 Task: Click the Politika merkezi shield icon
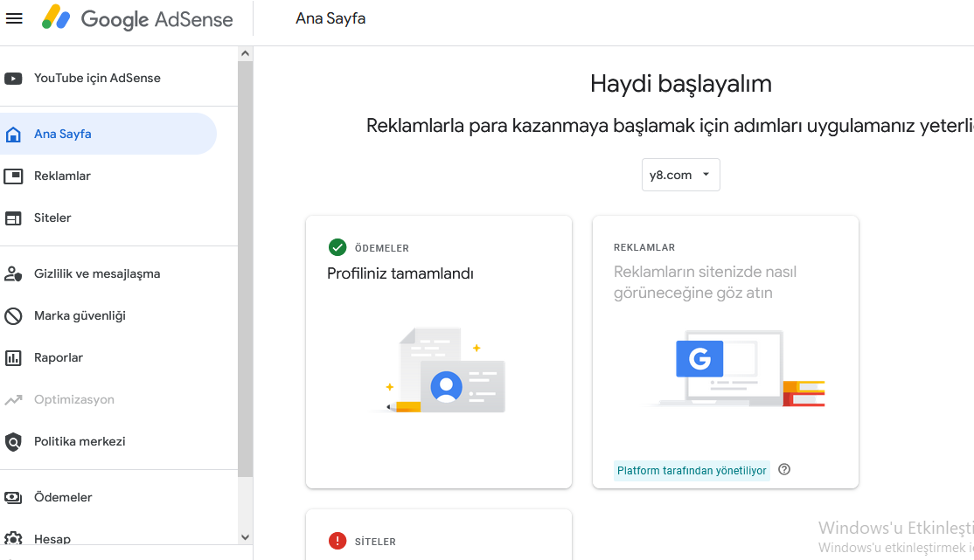pyautogui.click(x=13, y=441)
